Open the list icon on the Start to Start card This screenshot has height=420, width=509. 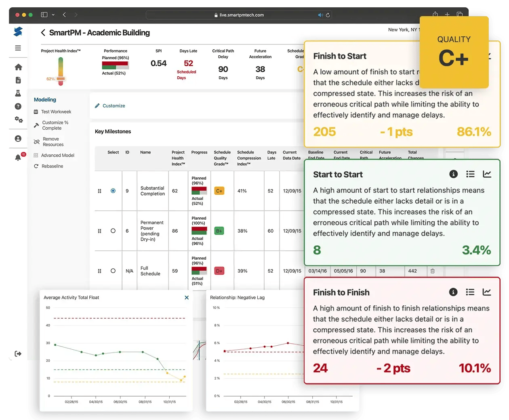tap(470, 174)
